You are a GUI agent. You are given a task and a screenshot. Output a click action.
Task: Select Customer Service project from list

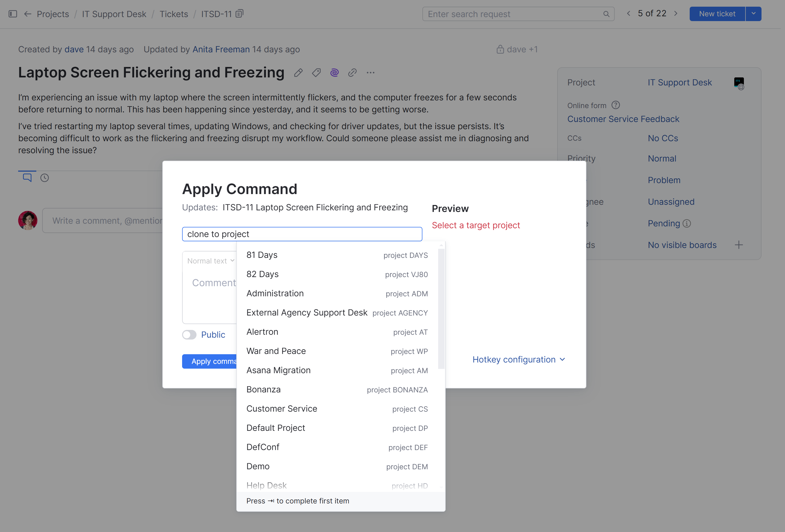(282, 409)
